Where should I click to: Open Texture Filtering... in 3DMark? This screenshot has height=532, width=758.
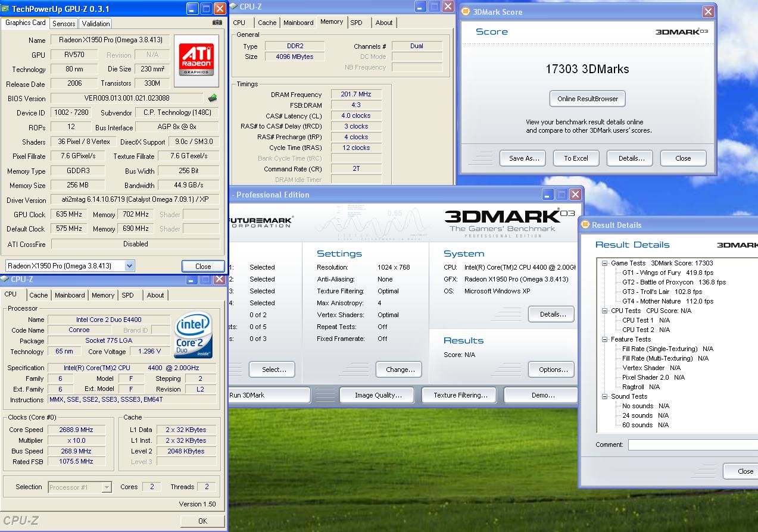460,395
